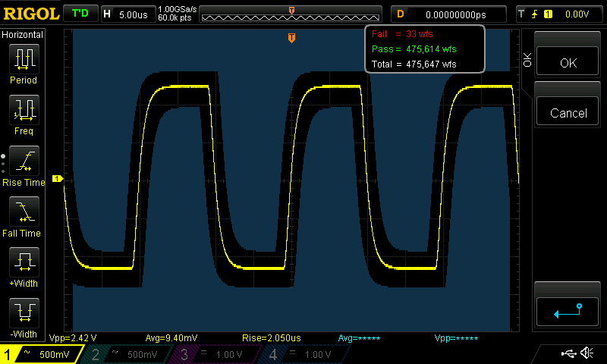Select the Period measurement icon
Image resolution: width=607 pixels, height=364 pixels.
point(24,58)
